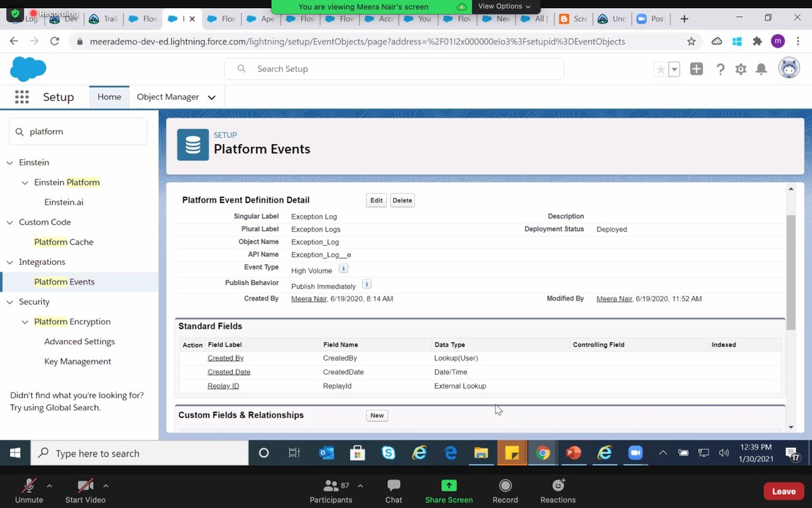The image size is (812, 508).
Task: Open the Chrome extensions puzzle icon
Action: point(758,41)
